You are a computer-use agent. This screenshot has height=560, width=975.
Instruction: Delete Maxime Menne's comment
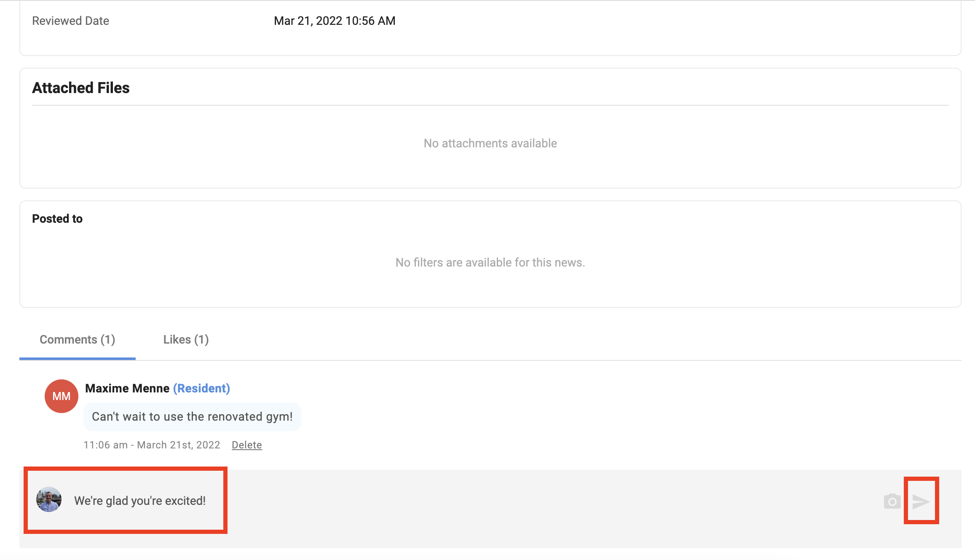click(246, 445)
